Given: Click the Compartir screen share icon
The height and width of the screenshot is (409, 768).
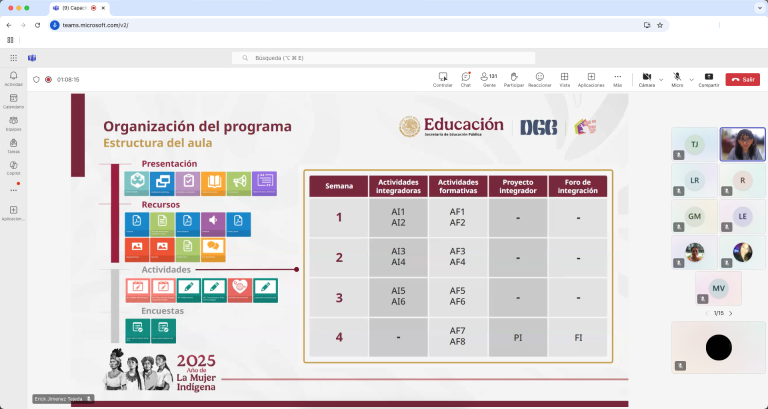Looking at the screenshot, I should pos(708,77).
